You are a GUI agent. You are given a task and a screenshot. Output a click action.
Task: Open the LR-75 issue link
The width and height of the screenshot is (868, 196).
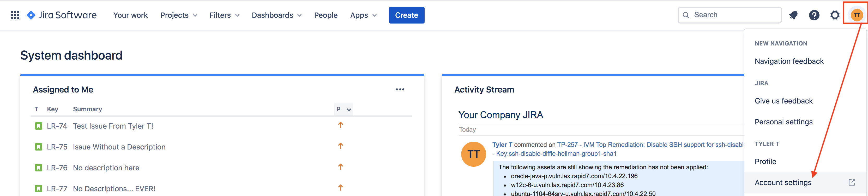click(x=57, y=147)
